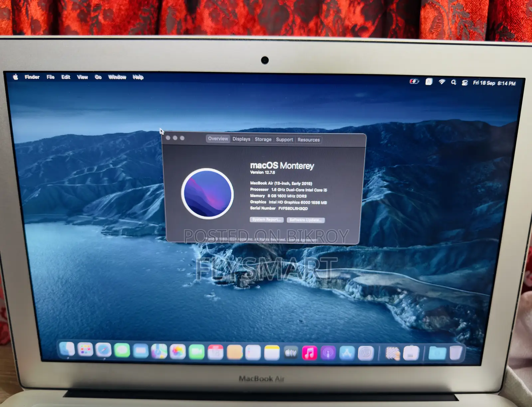This screenshot has width=532, height=407.
Task: Open the keyboard input source menu
Action: pyautogui.click(x=429, y=82)
